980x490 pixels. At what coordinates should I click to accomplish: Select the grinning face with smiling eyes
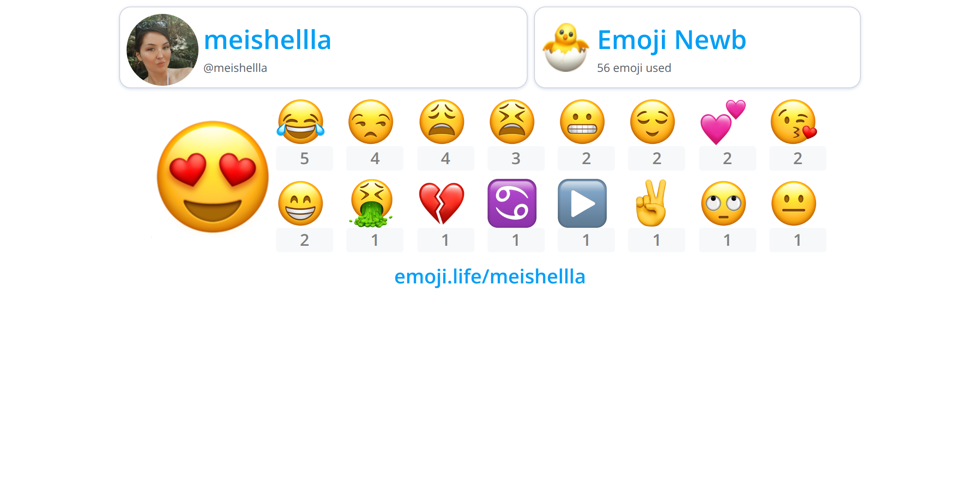coord(301,203)
